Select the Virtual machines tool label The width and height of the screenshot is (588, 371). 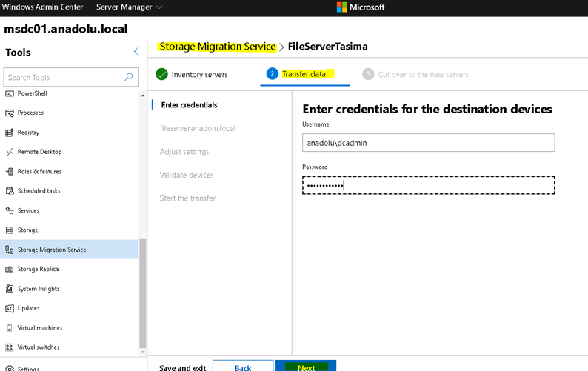(x=40, y=327)
